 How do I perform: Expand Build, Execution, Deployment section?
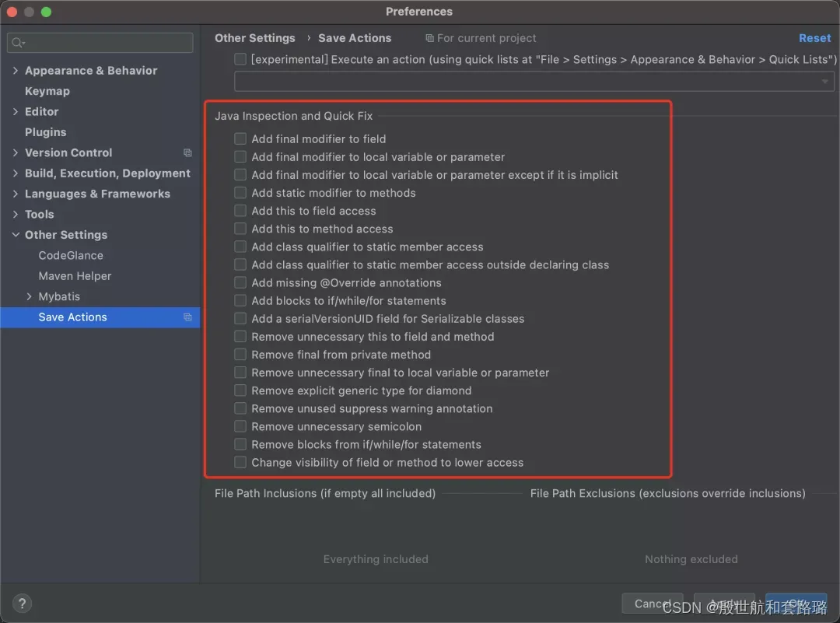tap(15, 173)
